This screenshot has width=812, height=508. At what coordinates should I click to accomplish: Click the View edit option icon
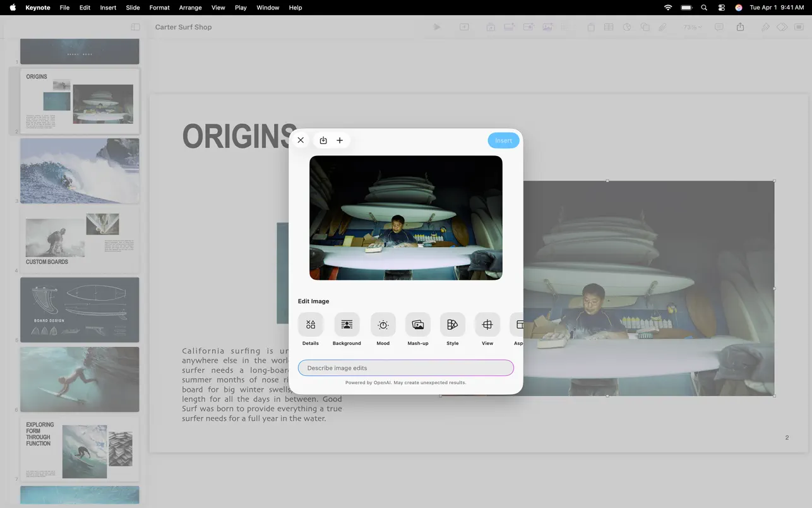pyautogui.click(x=487, y=325)
